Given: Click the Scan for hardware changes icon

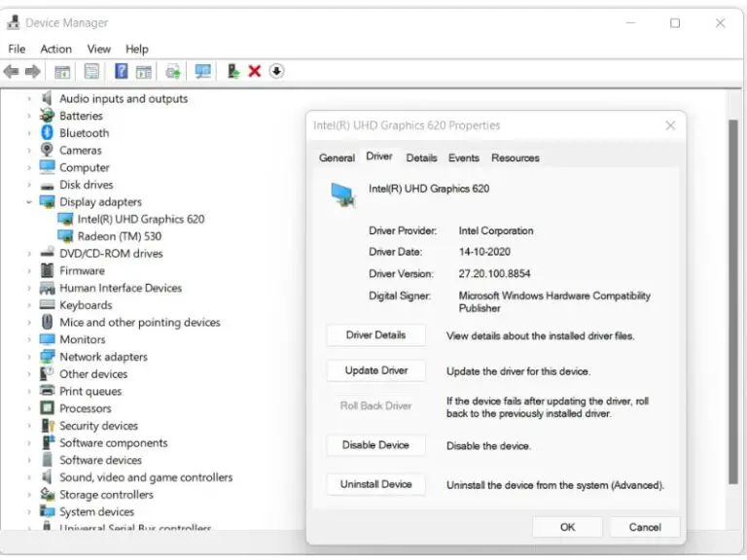Looking at the screenshot, I should coord(203,71).
